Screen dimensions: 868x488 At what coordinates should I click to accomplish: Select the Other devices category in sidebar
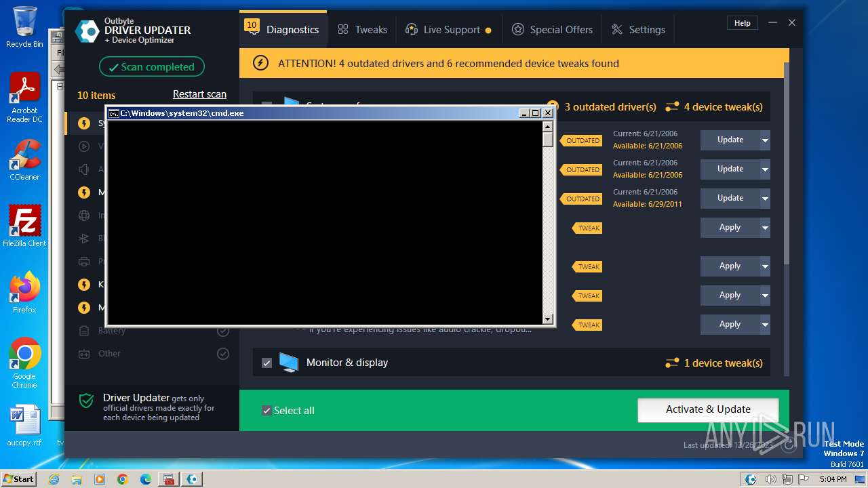click(84, 354)
